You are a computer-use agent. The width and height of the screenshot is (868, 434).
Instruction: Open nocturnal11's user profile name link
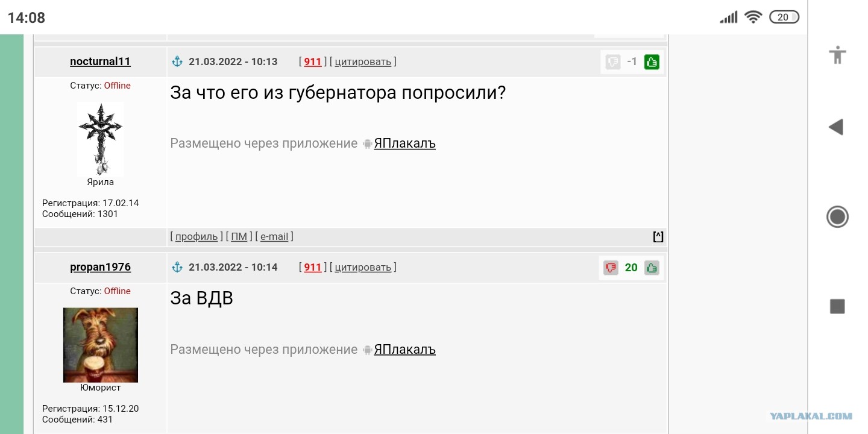coord(100,61)
